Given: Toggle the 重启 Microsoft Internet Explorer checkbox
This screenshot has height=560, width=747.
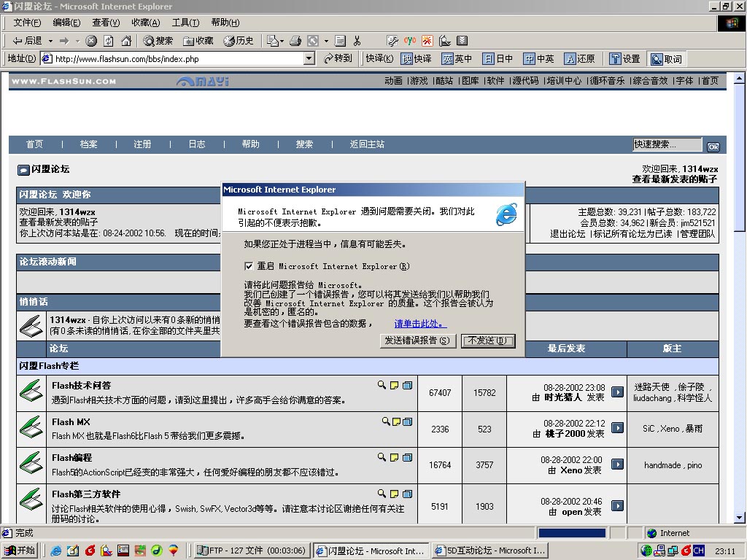Looking at the screenshot, I should click(249, 266).
